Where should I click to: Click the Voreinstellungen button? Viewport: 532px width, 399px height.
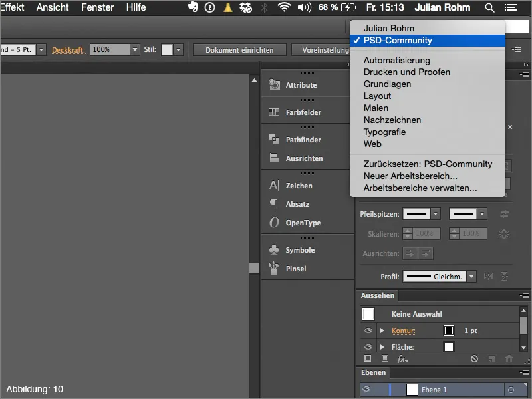click(321, 50)
